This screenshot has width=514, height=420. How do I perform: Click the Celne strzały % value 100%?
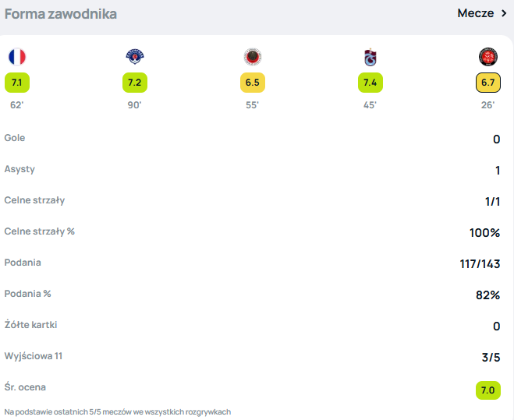click(484, 233)
